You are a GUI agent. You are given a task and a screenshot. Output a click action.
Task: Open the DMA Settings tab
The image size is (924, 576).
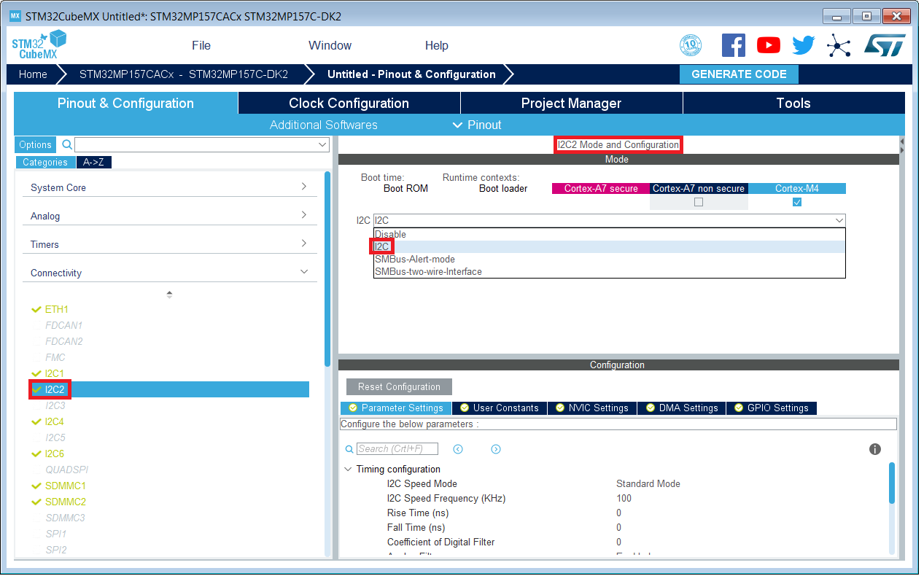(x=682, y=408)
